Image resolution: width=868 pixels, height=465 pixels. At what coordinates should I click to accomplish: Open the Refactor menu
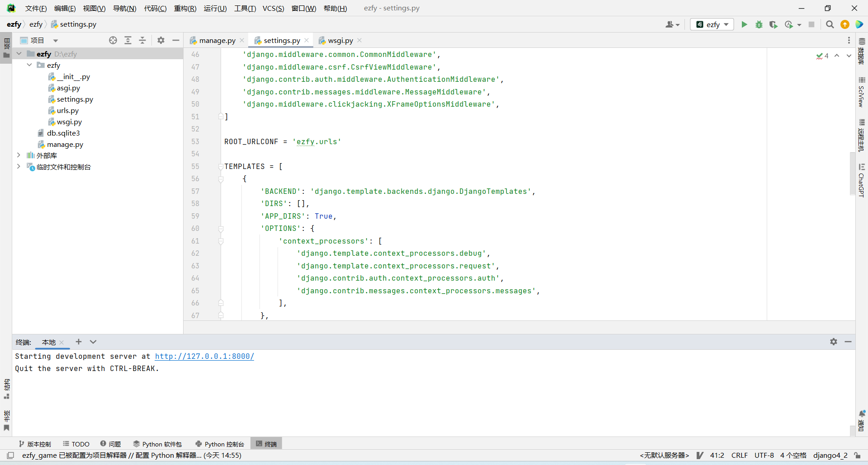185,8
